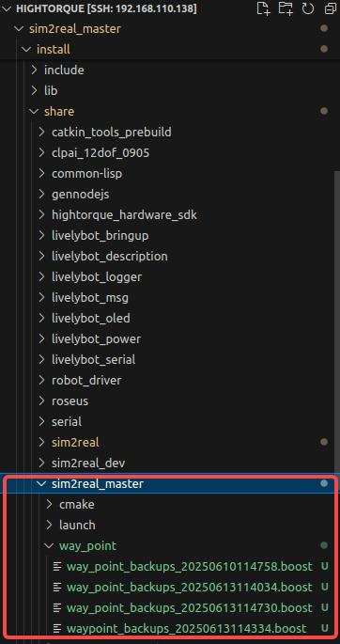340x644 pixels.
Task: Open way_point_backups_20250610114758.boost file
Action: [x=189, y=567]
